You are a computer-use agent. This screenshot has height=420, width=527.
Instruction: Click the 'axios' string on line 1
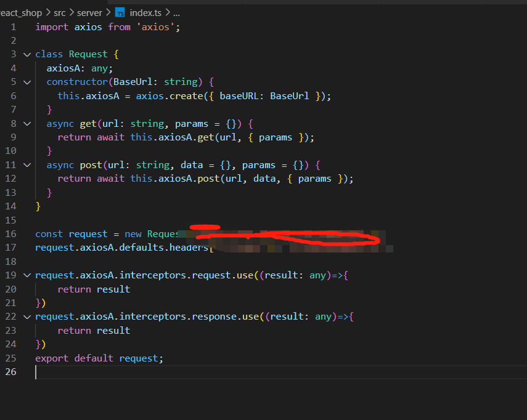tap(155, 27)
